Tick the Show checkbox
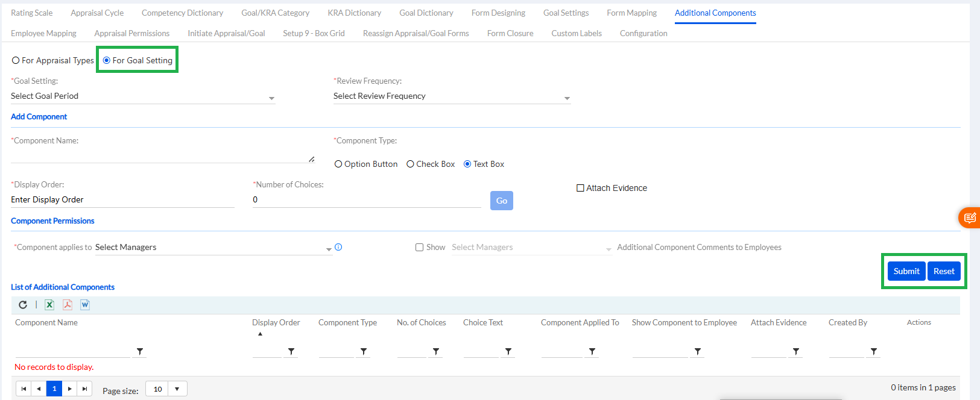 [x=419, y=248]
